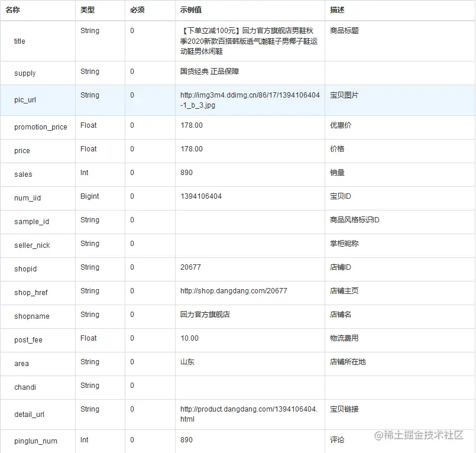Select the promotion_price field name

coord(40,127)
